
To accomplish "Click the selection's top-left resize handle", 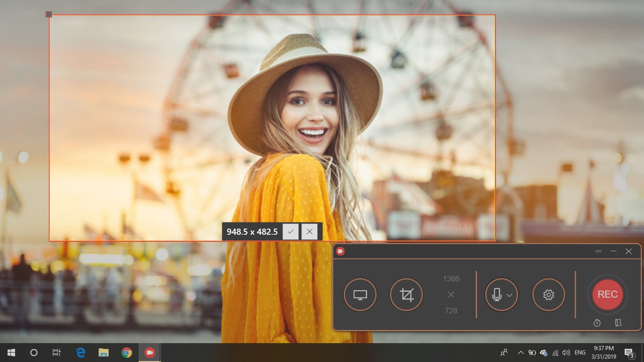I will click(49, 14).
